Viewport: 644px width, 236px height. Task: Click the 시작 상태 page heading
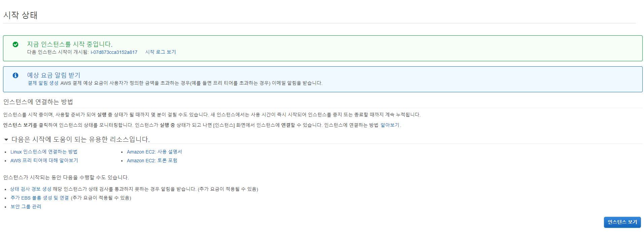20,15
